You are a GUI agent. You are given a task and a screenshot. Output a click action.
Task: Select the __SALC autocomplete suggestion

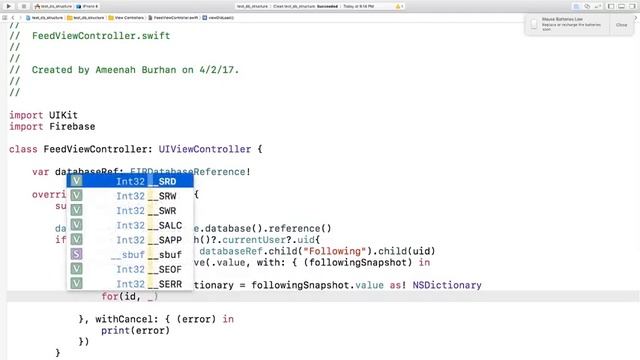(x=130, y=225)
